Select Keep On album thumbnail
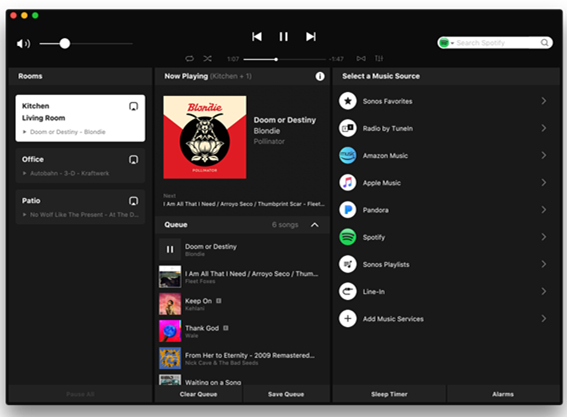Screen dimensions: 567x417 click(x=170, y=304)
